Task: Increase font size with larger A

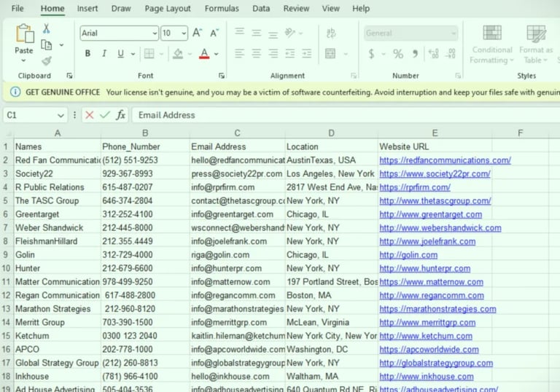Action: coord(197,34)
